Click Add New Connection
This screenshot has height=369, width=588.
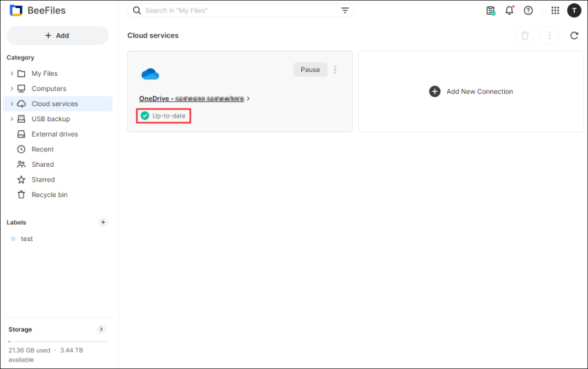tap(471, 91)
